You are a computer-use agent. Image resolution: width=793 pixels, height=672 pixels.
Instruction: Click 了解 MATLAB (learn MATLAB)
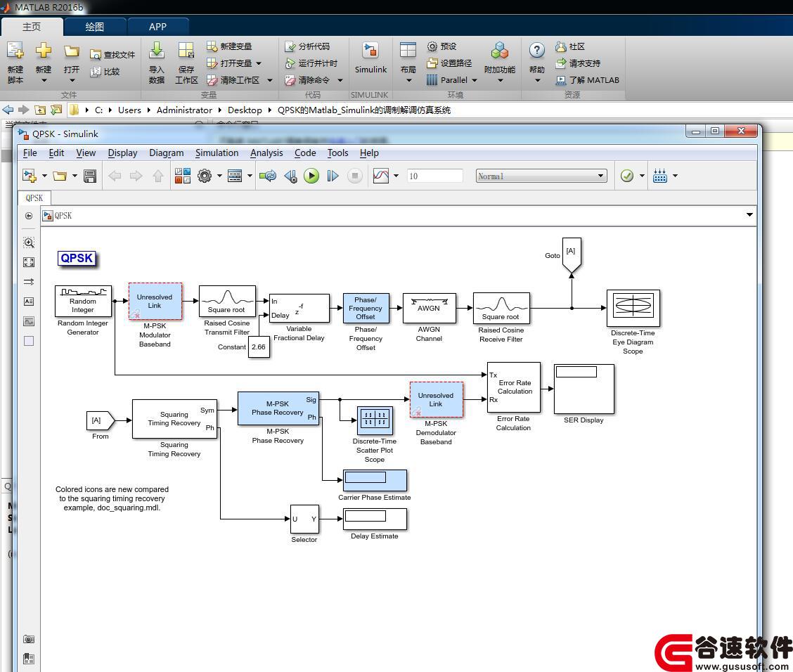click(588, 80)
